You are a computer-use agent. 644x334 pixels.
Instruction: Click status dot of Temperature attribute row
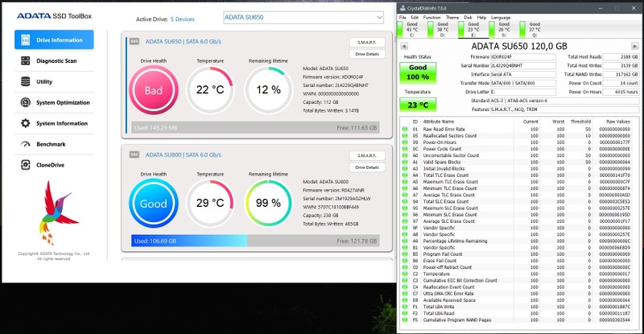pos(405,274)
